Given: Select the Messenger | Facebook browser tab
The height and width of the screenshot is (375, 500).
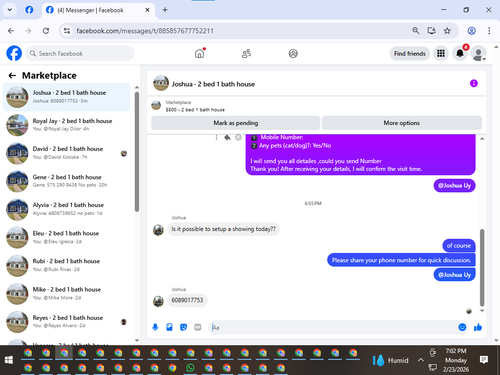Looking at the screenshot, I should [x=98, y=10].
